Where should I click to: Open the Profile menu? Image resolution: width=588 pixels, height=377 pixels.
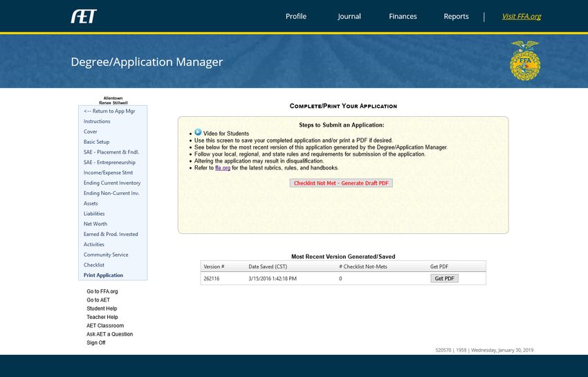pos(296,17)
